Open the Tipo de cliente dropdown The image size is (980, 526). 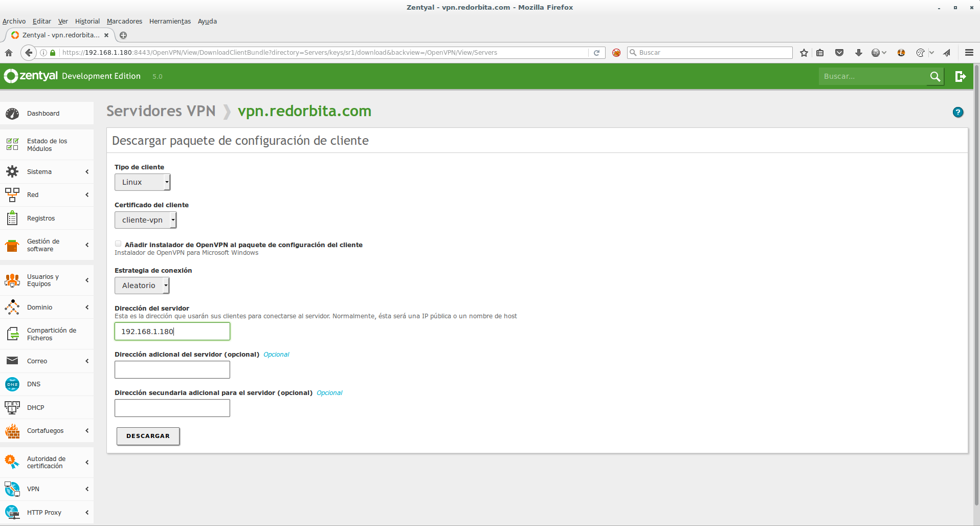[x=142, y=182]
